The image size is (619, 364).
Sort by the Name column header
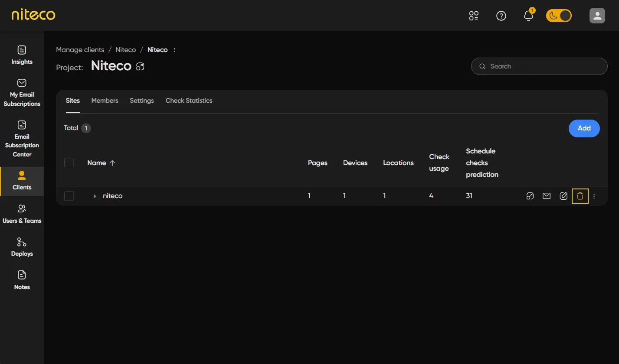(101, 163)
